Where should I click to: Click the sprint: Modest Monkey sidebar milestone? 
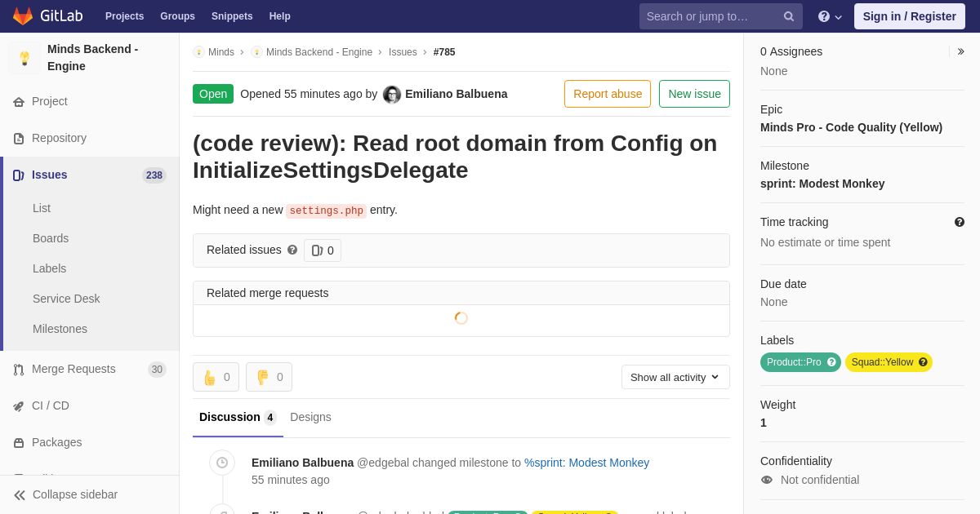pos(822,184)
